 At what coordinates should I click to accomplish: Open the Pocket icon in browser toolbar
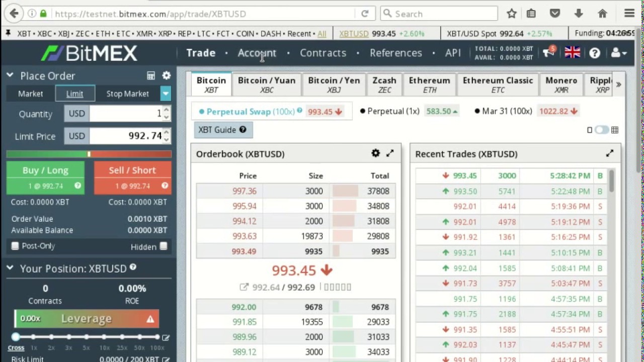pyautogui.click(x=555, y=14)
